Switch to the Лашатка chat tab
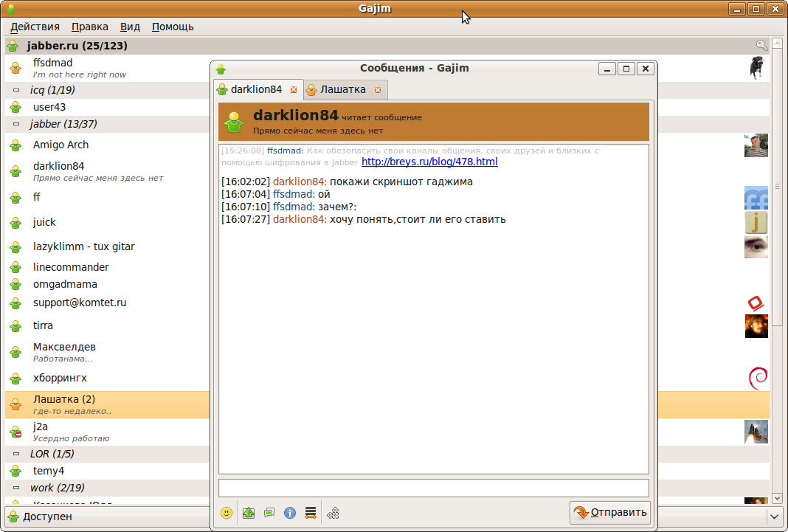This screenshot has height=532, width=788. click(342, 89)
